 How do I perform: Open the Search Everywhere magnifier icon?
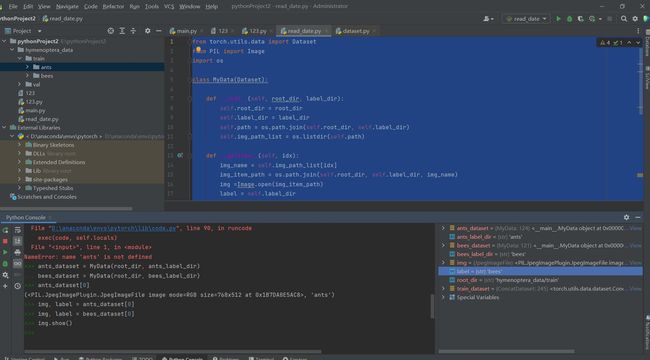pyautogui.click(x=624, y=19)
